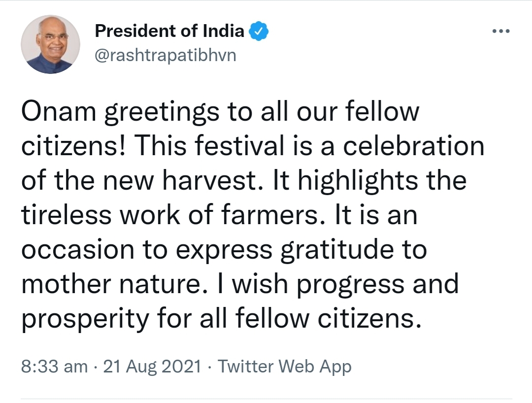The image size is (532, 403).
Task: Click the blue verified checkmark badge
Action: pyautogui.click(x=259, y=31)
